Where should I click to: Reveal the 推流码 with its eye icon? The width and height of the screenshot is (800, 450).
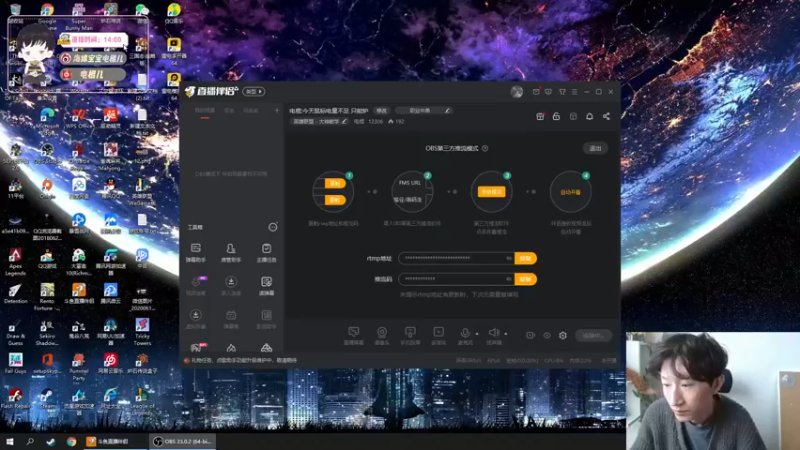pyautogui.click(x=509, y=279)
